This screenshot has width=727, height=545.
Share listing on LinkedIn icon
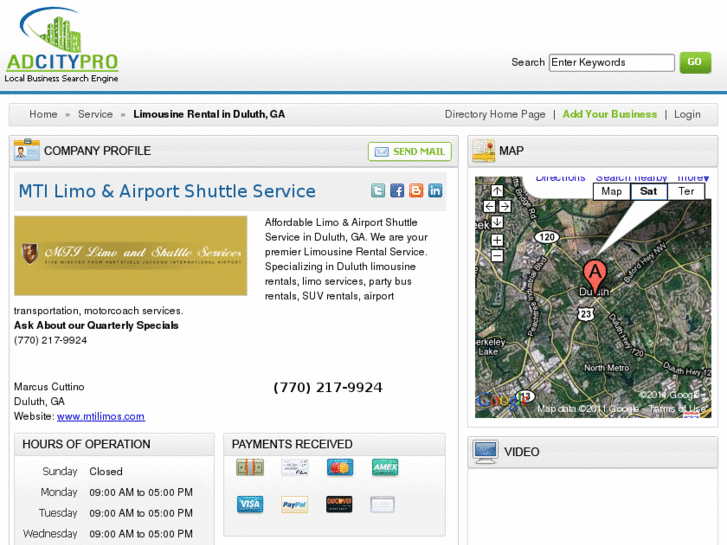pyautogui.click(x=435, y=190)
